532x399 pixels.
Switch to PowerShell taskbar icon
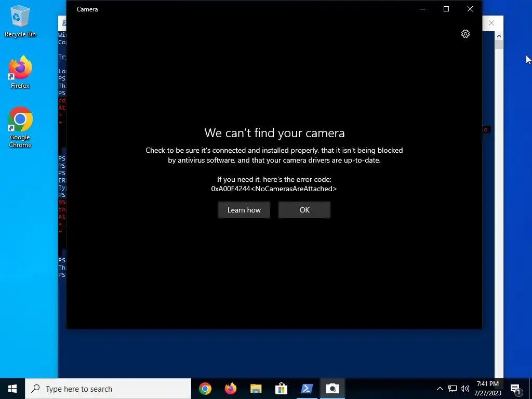click(x=307, y=389)
